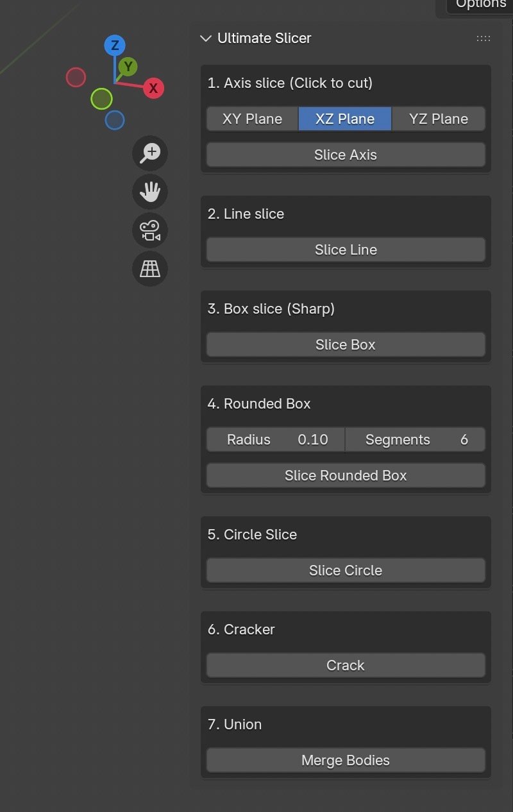The image size is (513, 812).
Task: Open the Options dropdown
Action: pyautogui.click(x=481, y=5)
